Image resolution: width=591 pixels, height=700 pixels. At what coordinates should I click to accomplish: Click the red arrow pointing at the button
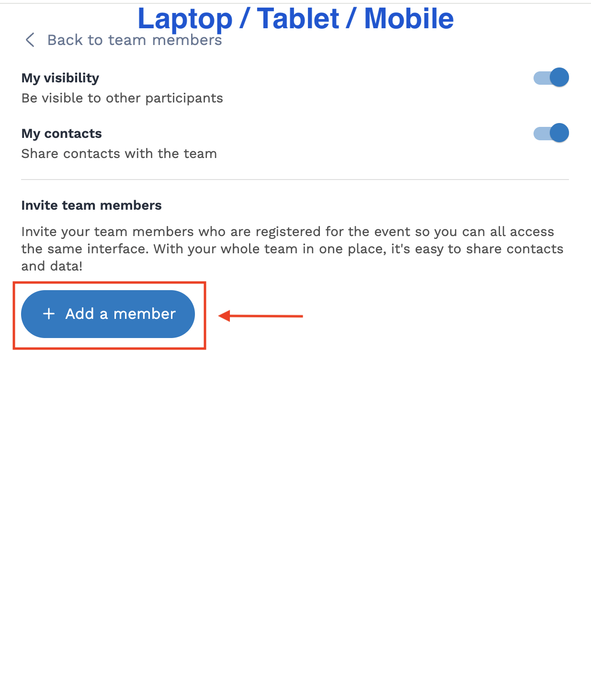click(261, 316)
